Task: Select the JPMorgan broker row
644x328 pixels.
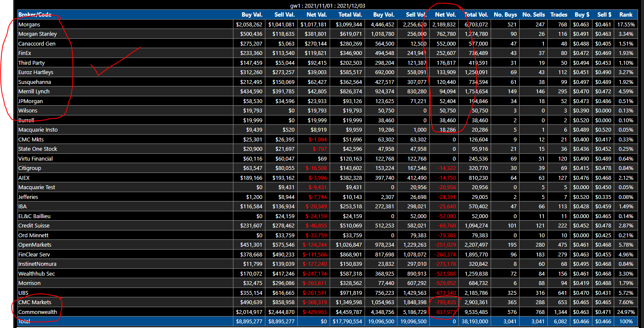Action: tap(328, 101)
